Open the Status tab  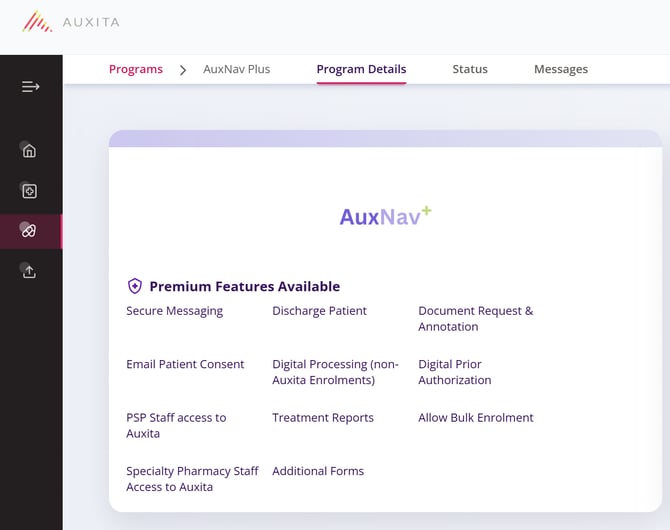tap(470, 69)
